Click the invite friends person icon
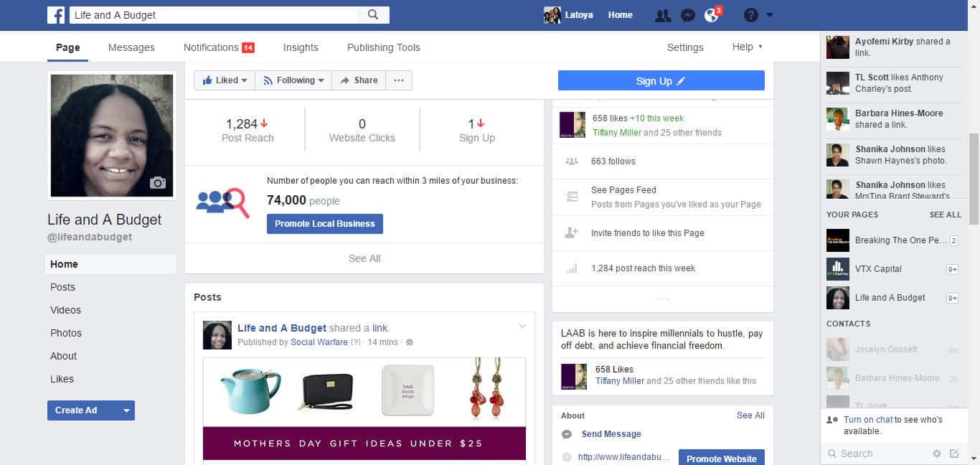 [572, 232]
